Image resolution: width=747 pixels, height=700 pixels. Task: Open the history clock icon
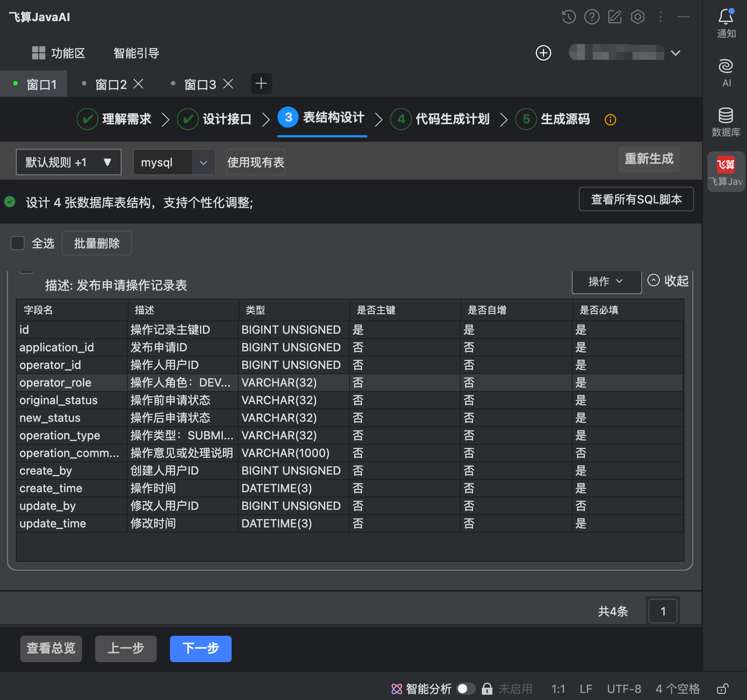click(x=568, y=17)
